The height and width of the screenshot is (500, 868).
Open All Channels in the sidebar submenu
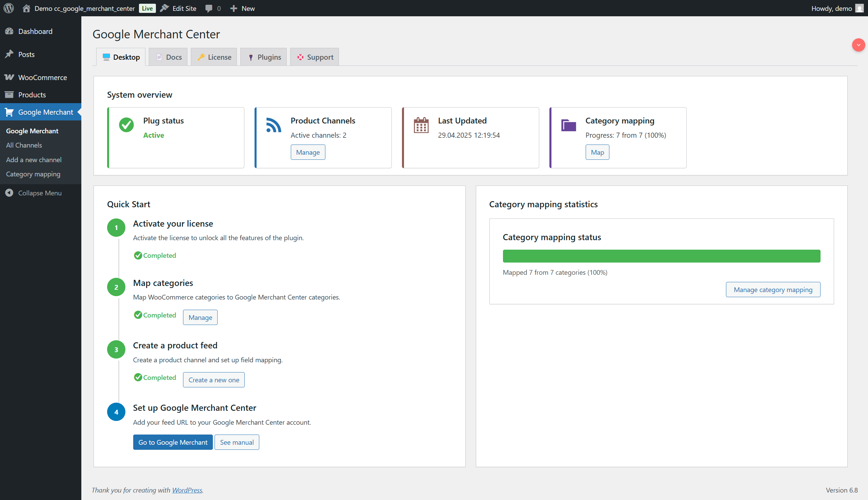[24, 145]
